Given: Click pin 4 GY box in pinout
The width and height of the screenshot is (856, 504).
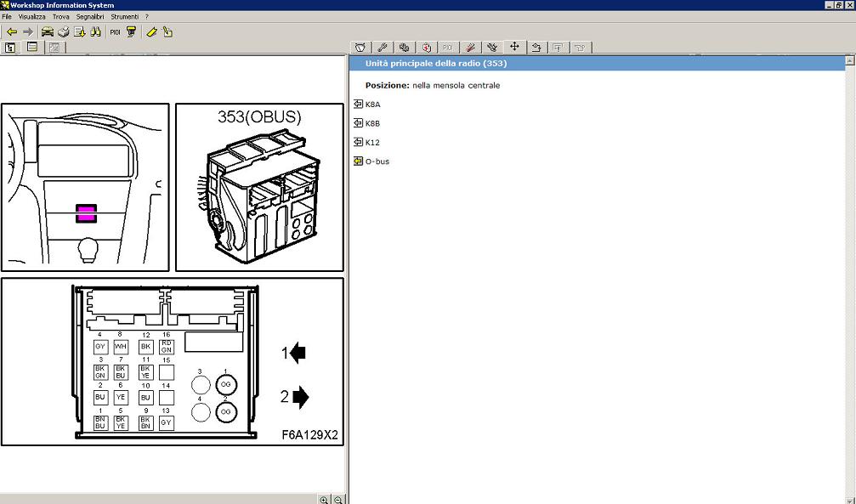Looking at the screenshot, I should pyautogui.click(x=100, y=347).
